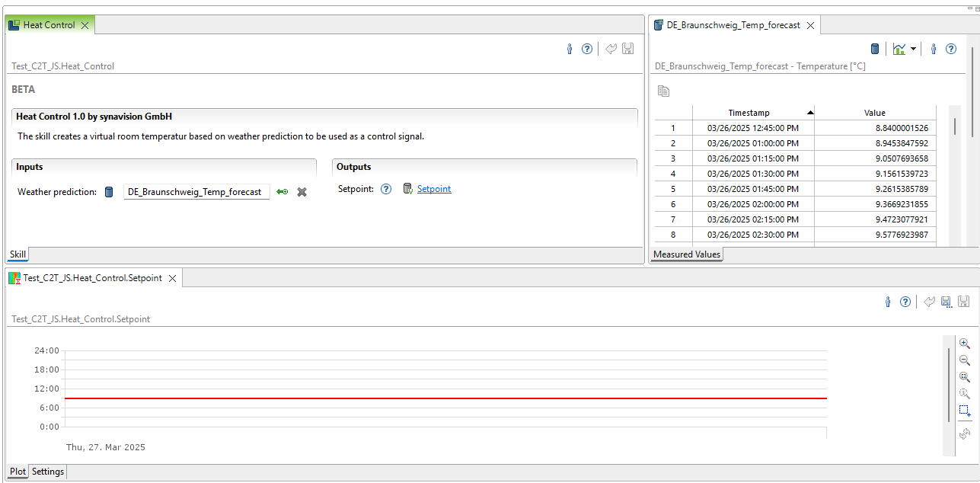Click the plain save icon in Setpoint toolbar
Viewport: 980px width, 483px height.
coord(963,302)
